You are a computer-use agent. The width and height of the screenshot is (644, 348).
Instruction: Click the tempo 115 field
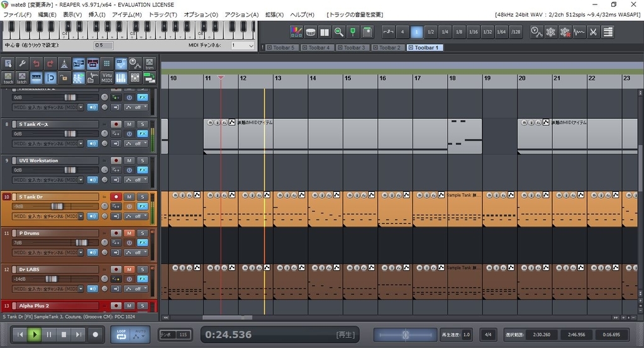point(183,334)
